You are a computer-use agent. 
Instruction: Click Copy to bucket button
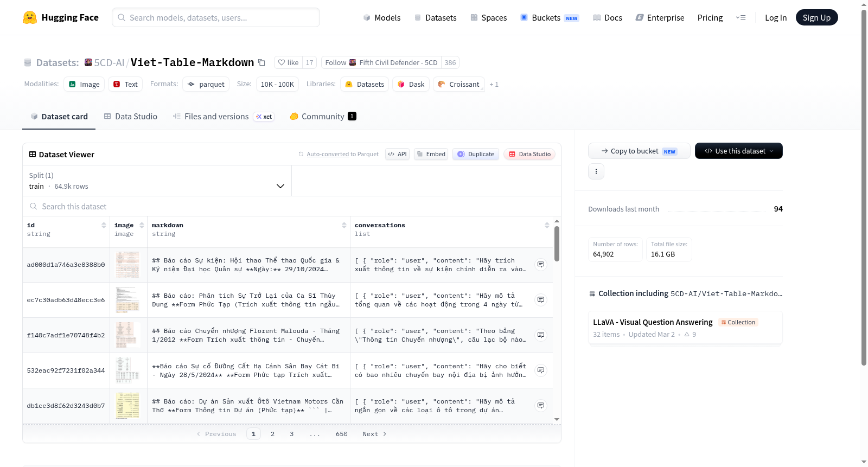pos(639,151)
